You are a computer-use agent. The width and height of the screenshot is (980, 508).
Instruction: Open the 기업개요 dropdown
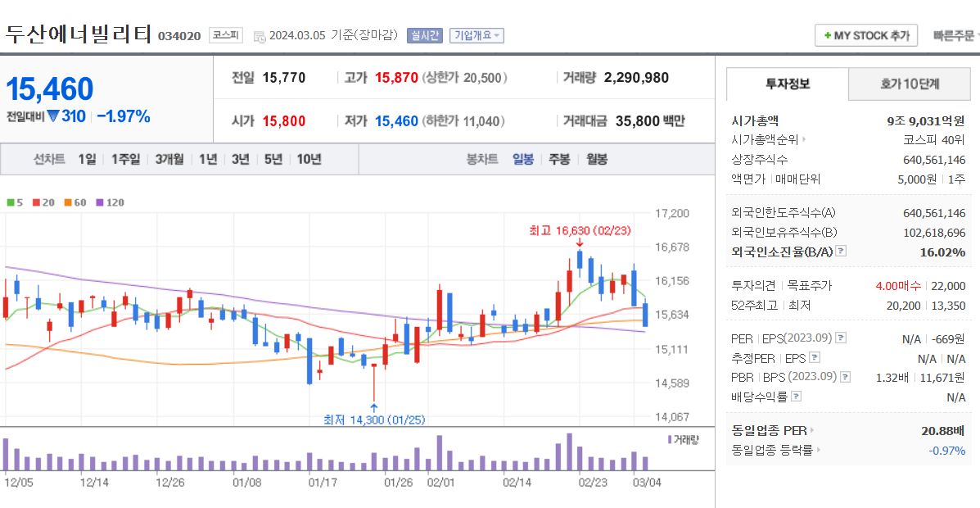coord(476,36)
